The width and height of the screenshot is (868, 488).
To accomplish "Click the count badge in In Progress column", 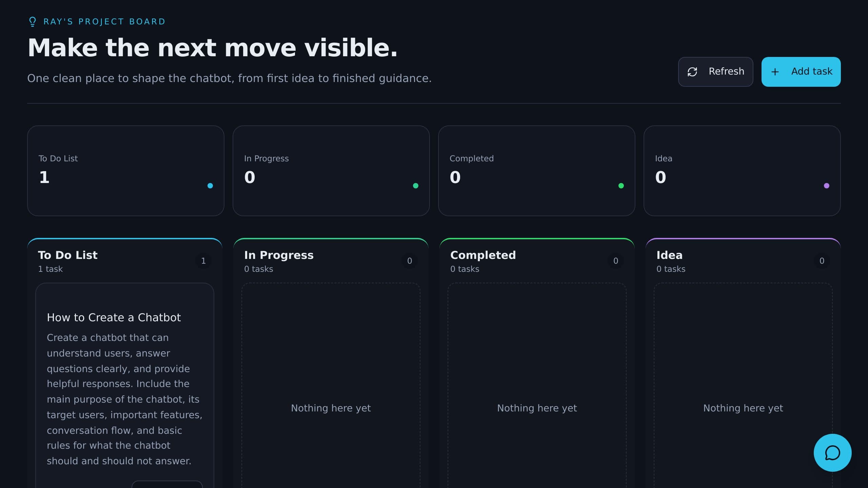I will click(409, 261).
